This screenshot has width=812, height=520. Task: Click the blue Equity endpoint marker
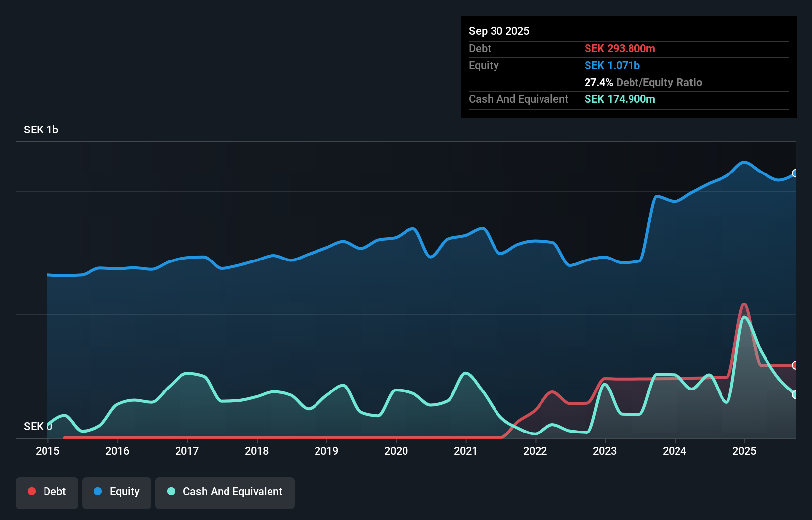pos(795,173)
